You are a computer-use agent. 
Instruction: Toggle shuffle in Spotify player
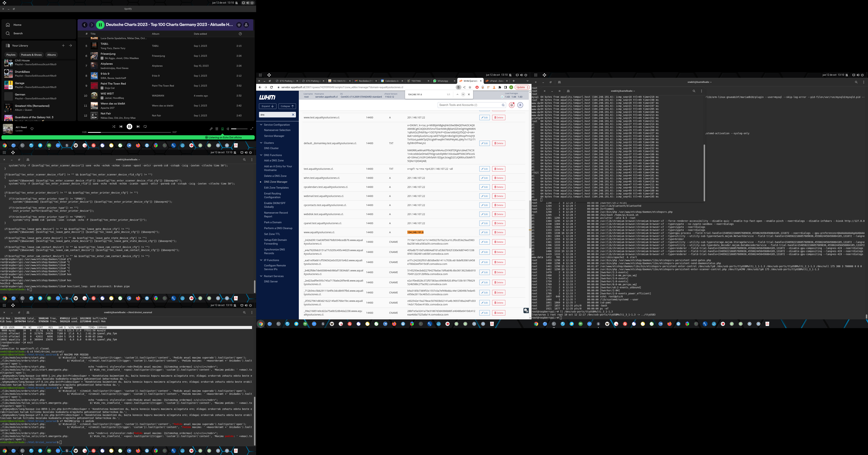(x=113, y=127)
